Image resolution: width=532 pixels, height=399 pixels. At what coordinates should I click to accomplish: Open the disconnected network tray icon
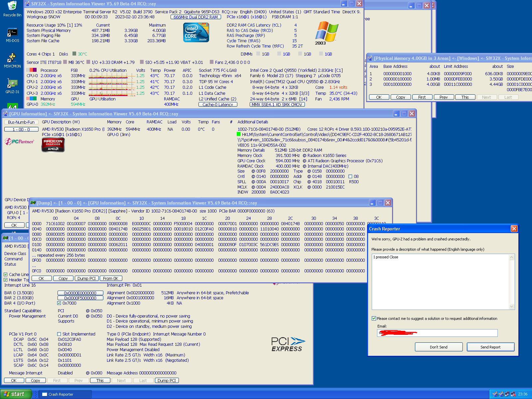[x=513, y=394]
